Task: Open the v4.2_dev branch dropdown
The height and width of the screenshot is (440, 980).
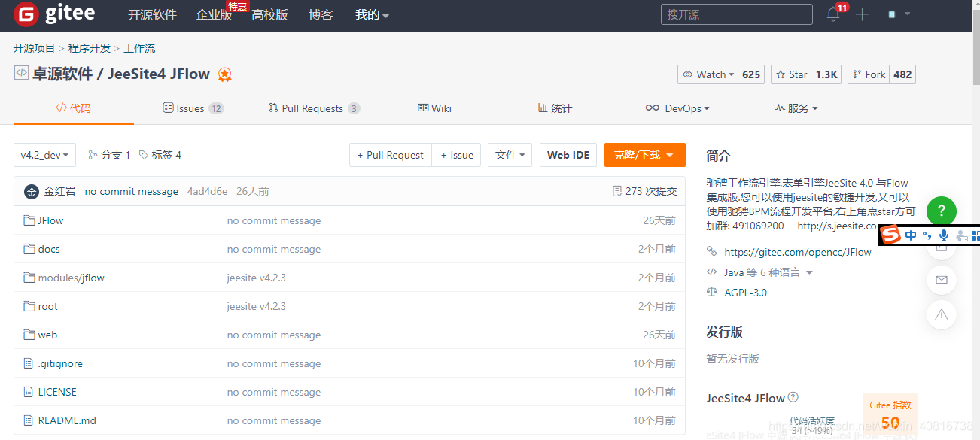Action: click(x=44, y=155)
